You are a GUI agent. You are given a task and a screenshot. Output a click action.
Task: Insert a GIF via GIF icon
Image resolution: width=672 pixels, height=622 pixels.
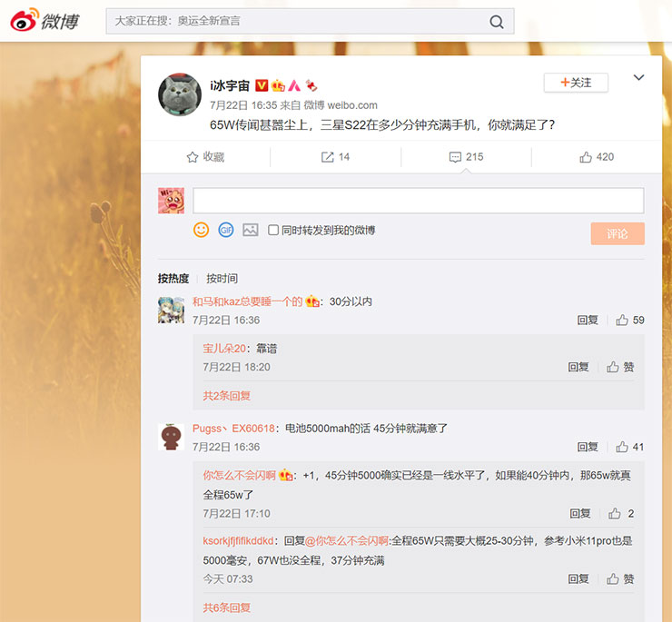pos(226,231)
